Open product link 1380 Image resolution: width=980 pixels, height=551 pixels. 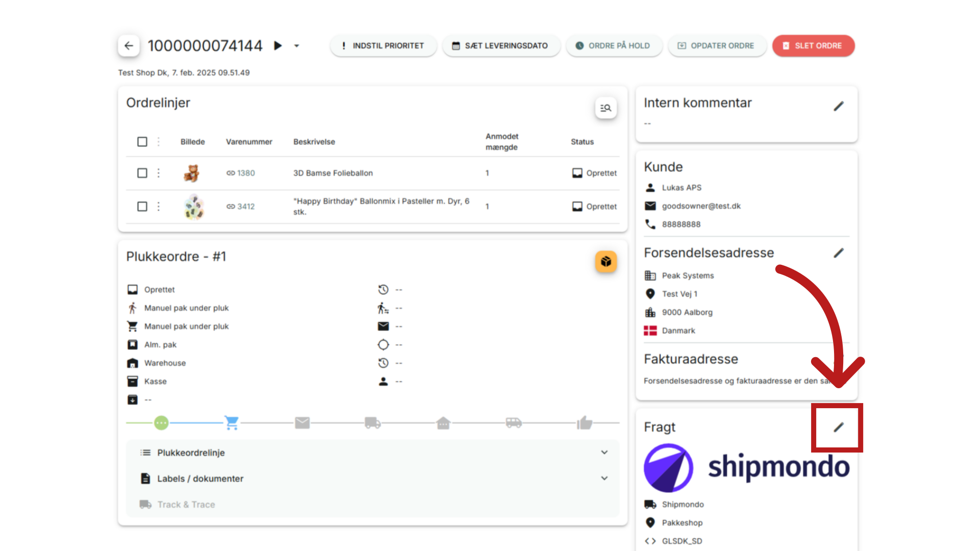241,173
